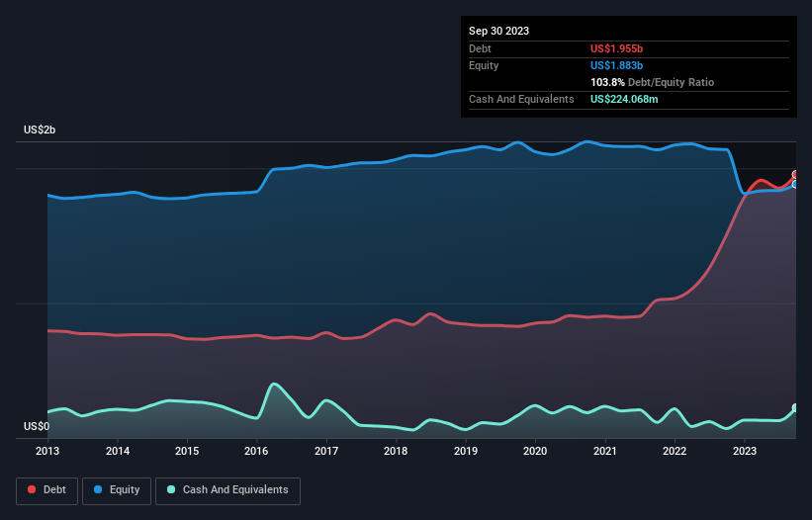Screen dimensions: 812x520
Task: Click the US$2b y-axis label
Action: pos(40,130)
